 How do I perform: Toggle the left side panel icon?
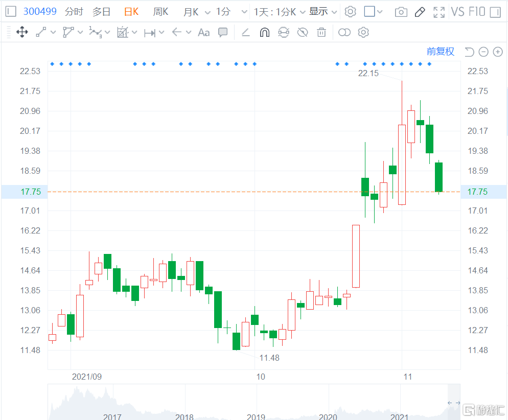(x=11, y=12)
